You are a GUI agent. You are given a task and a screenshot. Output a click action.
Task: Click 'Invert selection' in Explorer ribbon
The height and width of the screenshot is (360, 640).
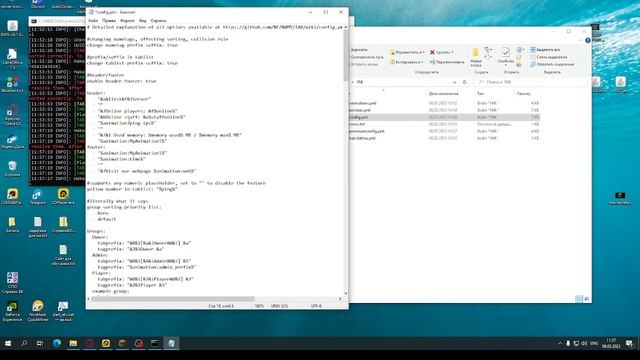[552, 64]
